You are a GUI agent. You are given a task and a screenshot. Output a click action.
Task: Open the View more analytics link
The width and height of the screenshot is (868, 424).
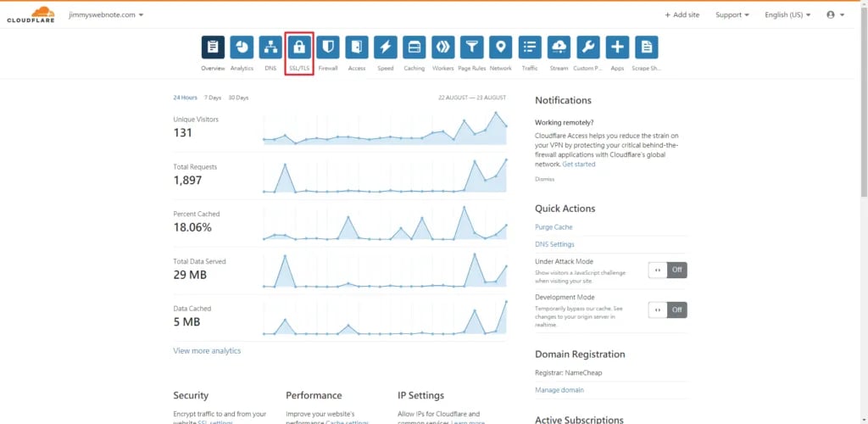click(x=207, y=351)
